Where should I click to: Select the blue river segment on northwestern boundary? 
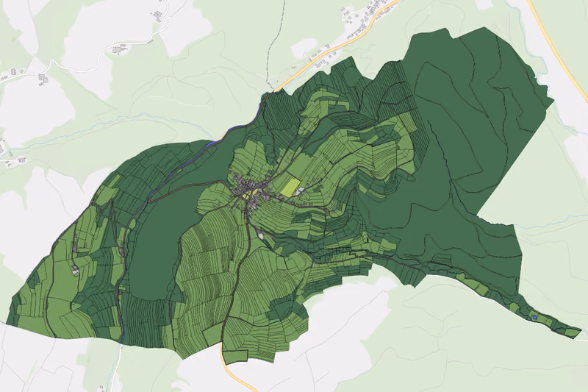pos(212,143)
